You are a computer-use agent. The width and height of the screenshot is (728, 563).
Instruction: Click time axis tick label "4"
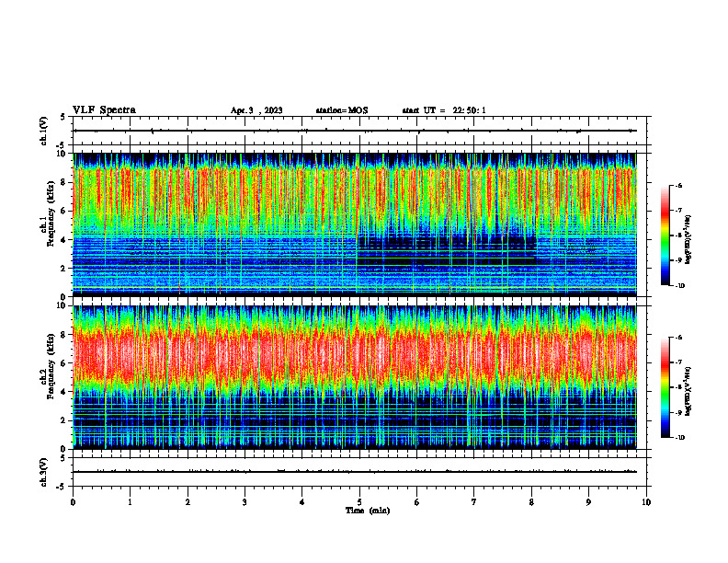click(x=302, y=502)
